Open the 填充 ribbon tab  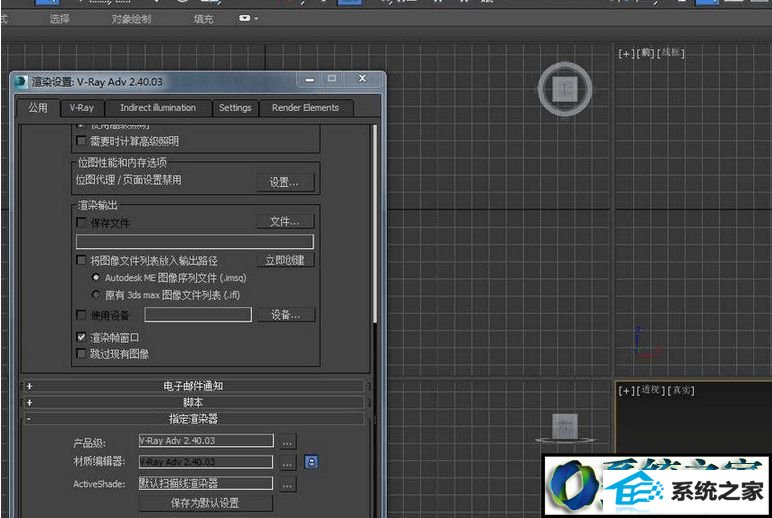point(204,19)
